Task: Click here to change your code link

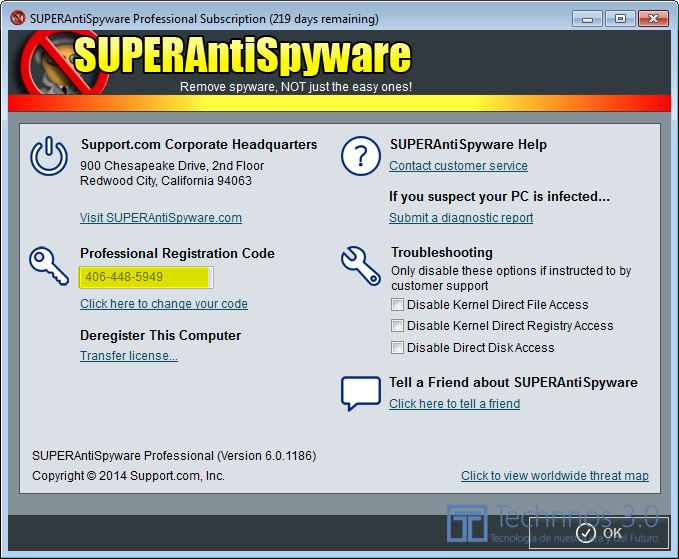Action: click(x=164, y=304)
